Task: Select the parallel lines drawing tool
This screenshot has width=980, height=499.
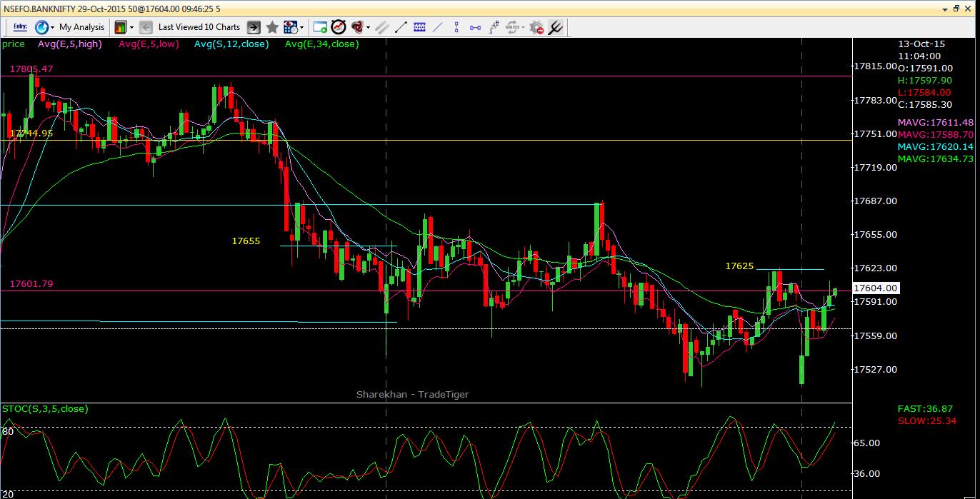Action: coord(381,29)
